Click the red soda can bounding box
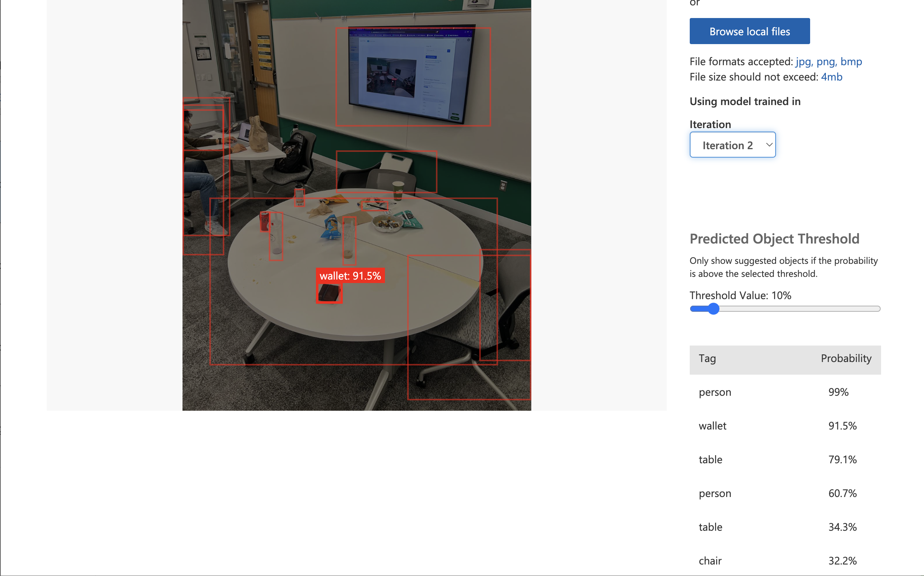Image resolution: width=924 pixels, height=576 pixels. pyautogui.click(x=264, y=221)
